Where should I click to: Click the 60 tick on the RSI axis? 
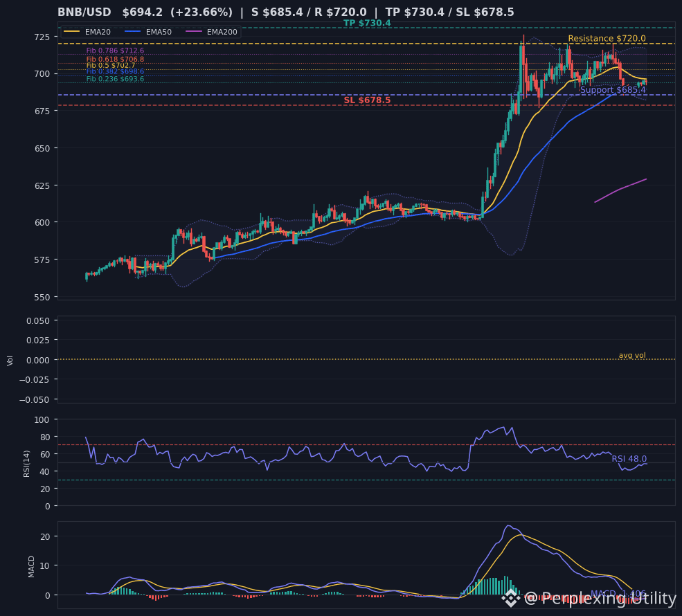coord(45,454)
